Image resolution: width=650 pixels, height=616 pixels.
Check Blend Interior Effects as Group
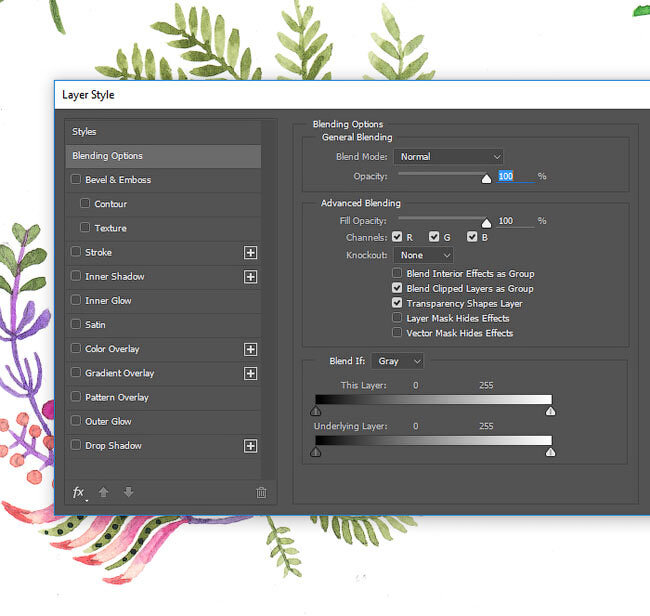pyautogui.click(x=397, y=273)
